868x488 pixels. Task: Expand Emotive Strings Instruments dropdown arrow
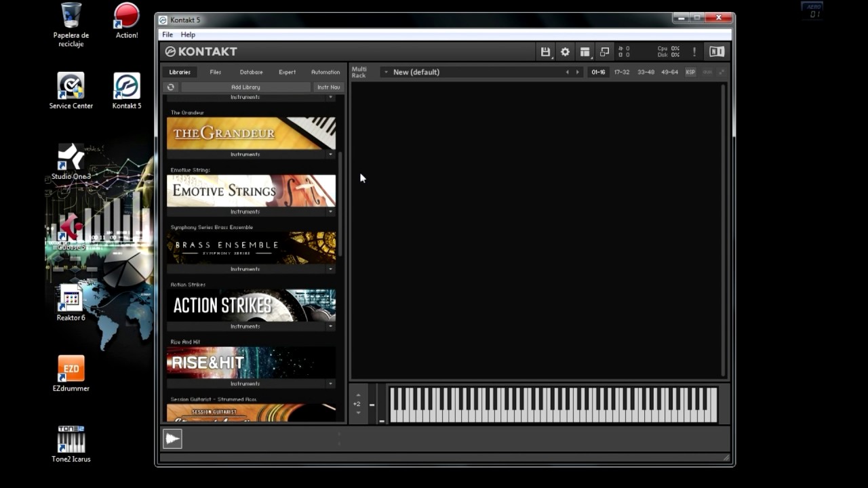coord(331,211)
